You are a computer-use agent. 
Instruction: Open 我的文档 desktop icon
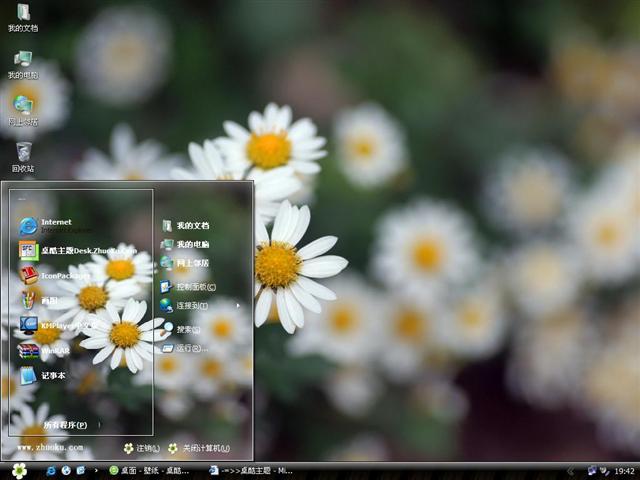(23, 18)
